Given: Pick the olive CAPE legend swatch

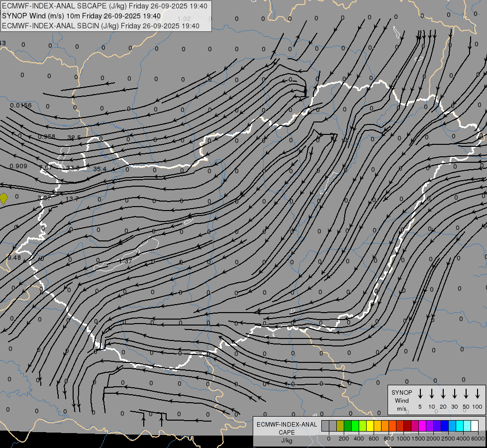Looking at the screenshot, I should click(340, 426).
